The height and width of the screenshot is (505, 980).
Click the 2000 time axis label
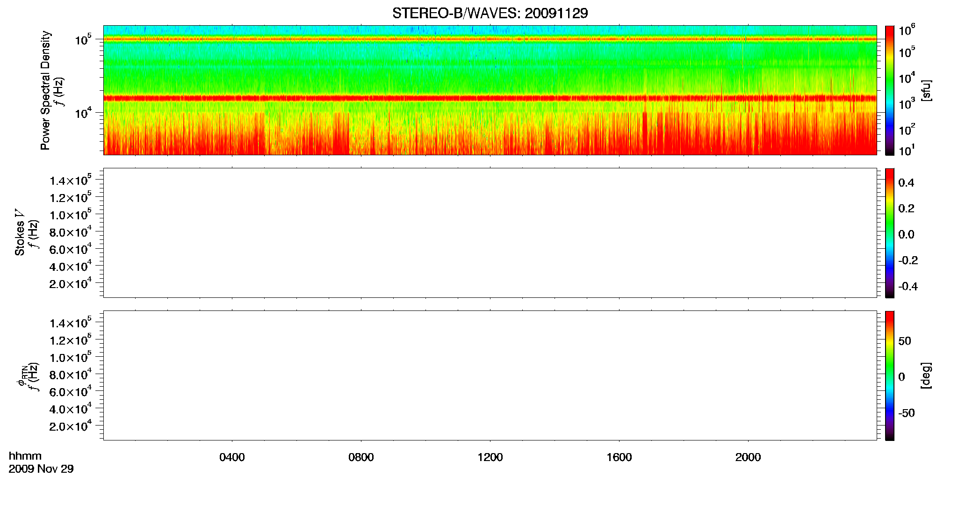pyautogui.click(x=748, y=457)
